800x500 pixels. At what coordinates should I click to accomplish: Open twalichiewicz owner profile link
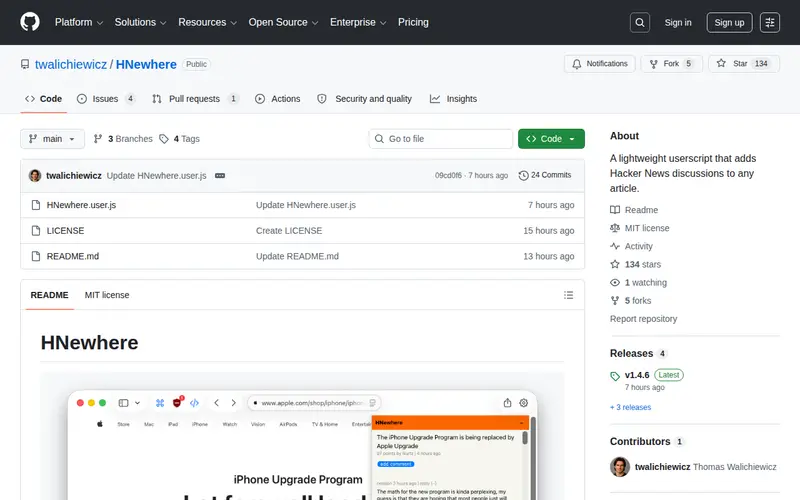coord(71,64)
